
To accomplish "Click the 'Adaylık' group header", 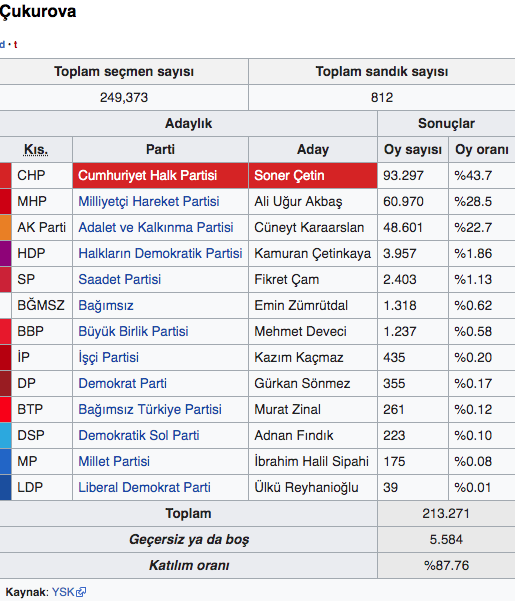I will pyautogui.click(x=189, y=124).
